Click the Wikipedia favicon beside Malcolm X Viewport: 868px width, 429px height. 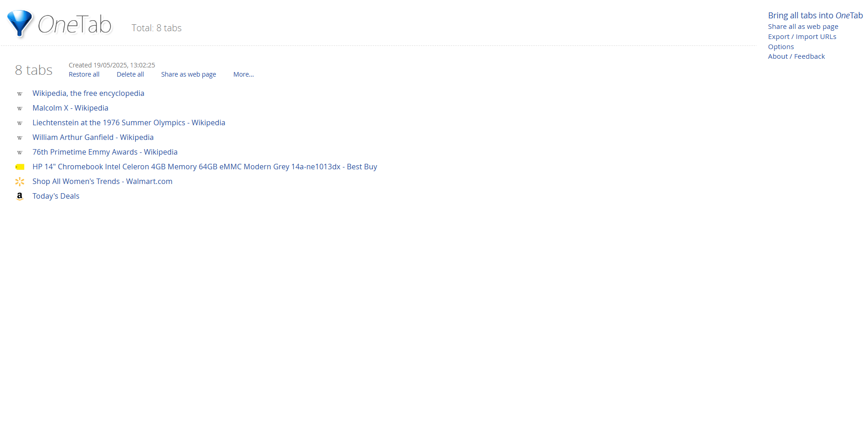coord(20,108)
